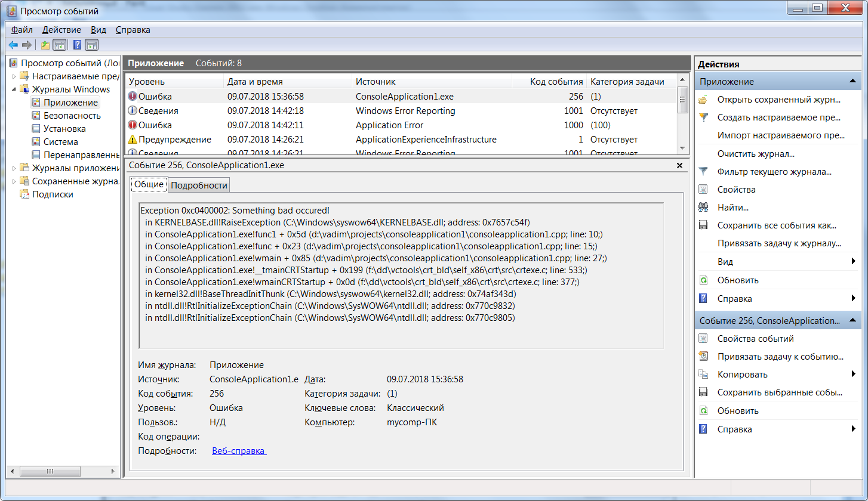Click the warning icon of ApplicationExperienceInfrastructure row
The image size is (868, 501).
pos(133,140)
